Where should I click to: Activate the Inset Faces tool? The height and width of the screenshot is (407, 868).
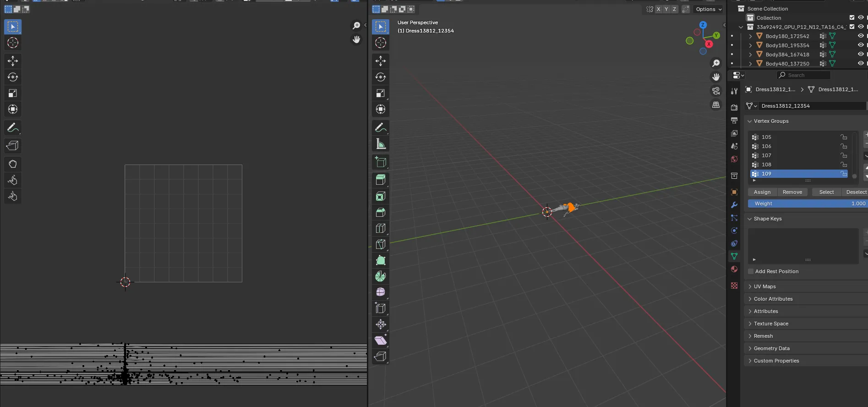pos(381,196)
